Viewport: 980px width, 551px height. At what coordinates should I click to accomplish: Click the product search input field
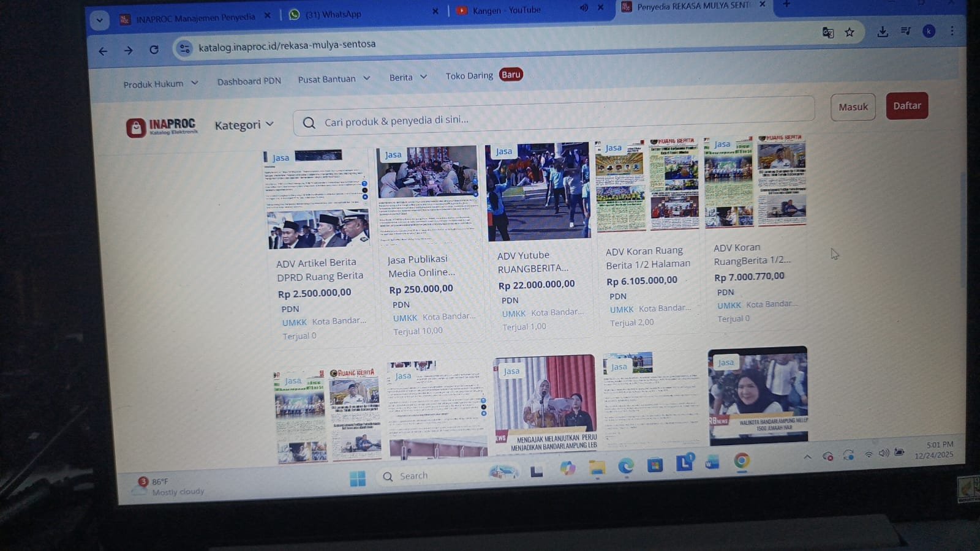tap(551, 119)
